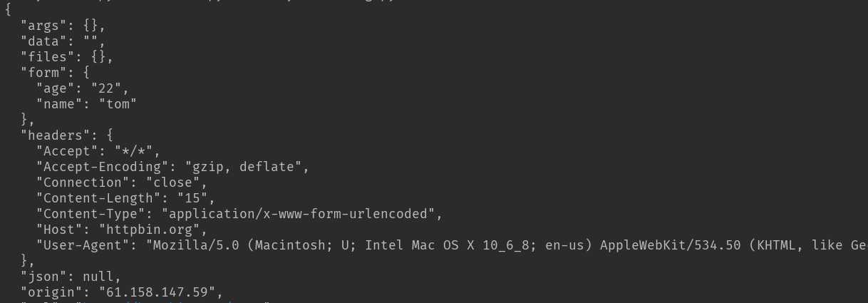Click the "close" connection value

click(x=176, y=183)
